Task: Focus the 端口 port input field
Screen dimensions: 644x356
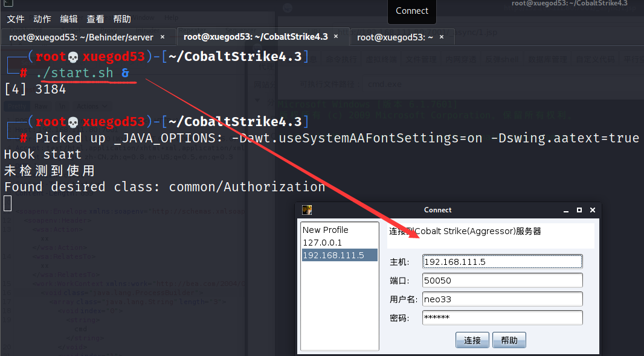Action: point(502,281)
